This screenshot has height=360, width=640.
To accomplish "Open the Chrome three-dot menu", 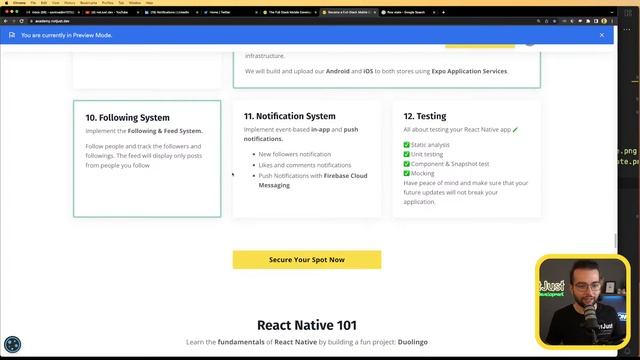I will [x=611, y=21].
